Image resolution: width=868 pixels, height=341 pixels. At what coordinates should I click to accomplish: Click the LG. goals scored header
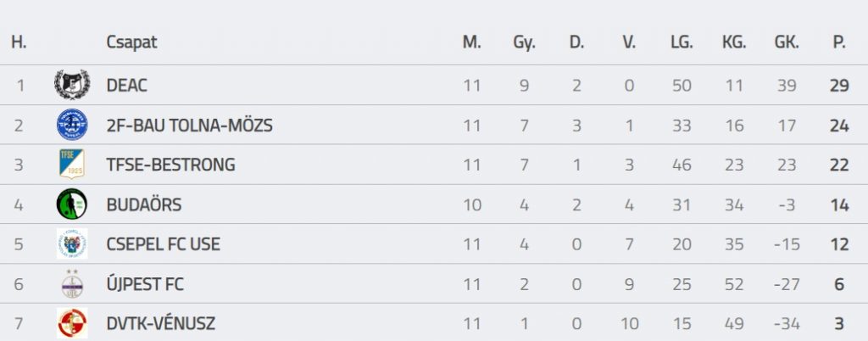[x=681, y=42]
